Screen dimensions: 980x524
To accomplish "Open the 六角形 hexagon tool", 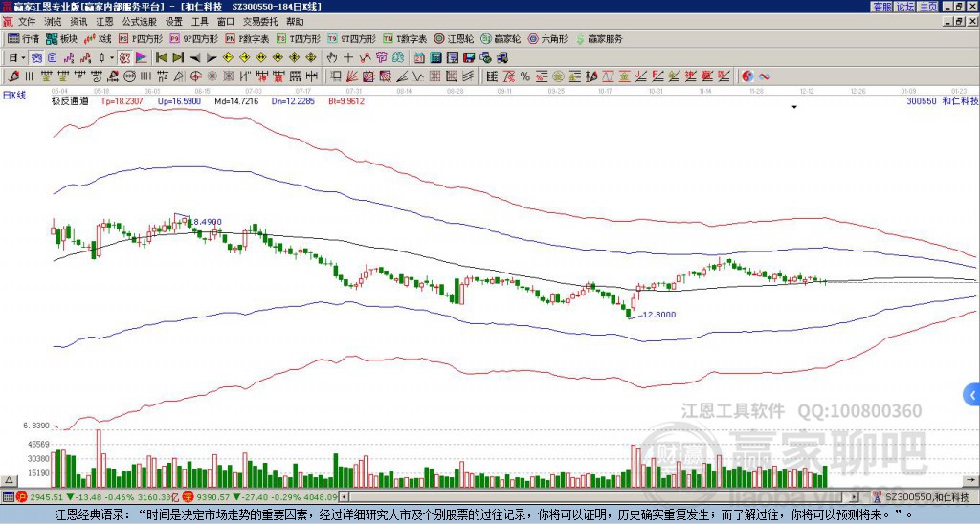I will click(547, 38).
